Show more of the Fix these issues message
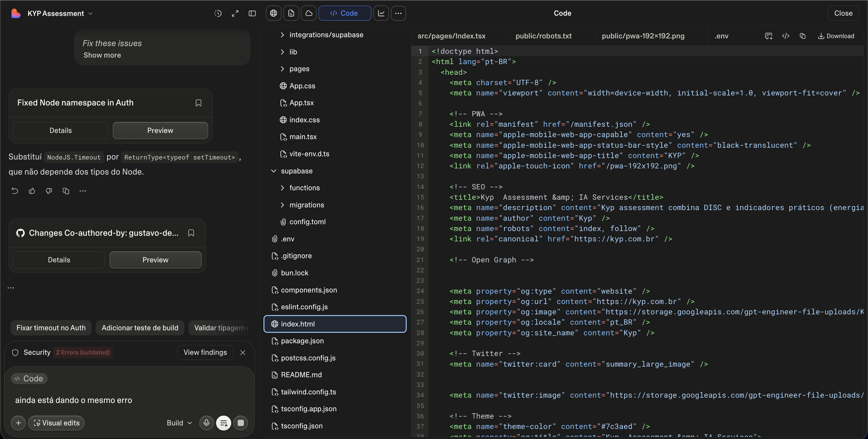 (x=102, y=55)
